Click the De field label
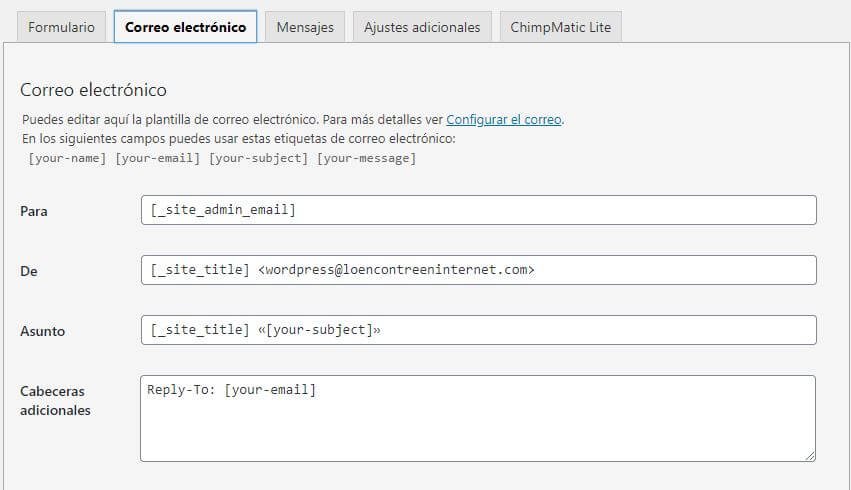The image size is (851, 490). 28,271
